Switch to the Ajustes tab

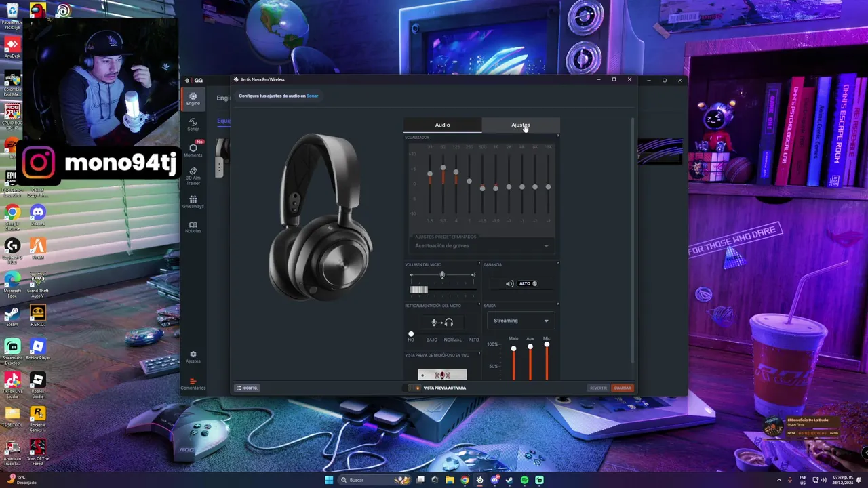[x=521, y=125]
